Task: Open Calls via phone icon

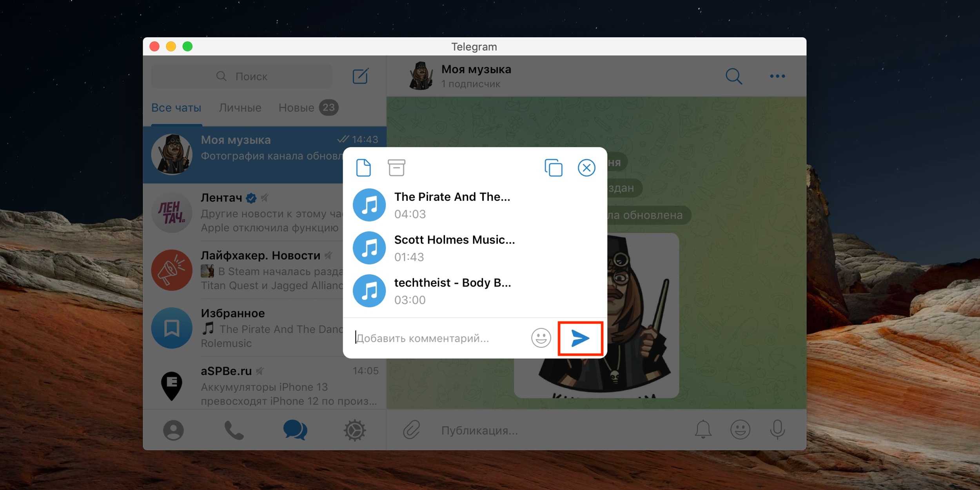Action: [234, 430]
